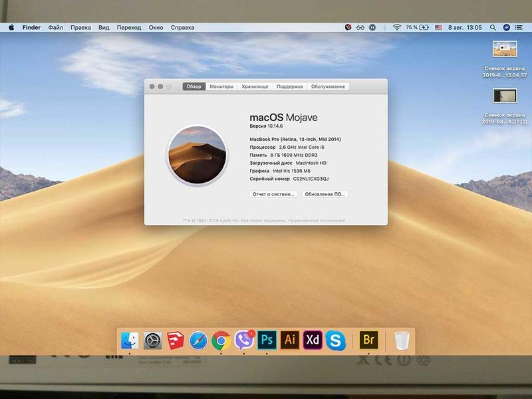Click the macOS Mojave round logo
532x399 pixels.
point(197,155)
